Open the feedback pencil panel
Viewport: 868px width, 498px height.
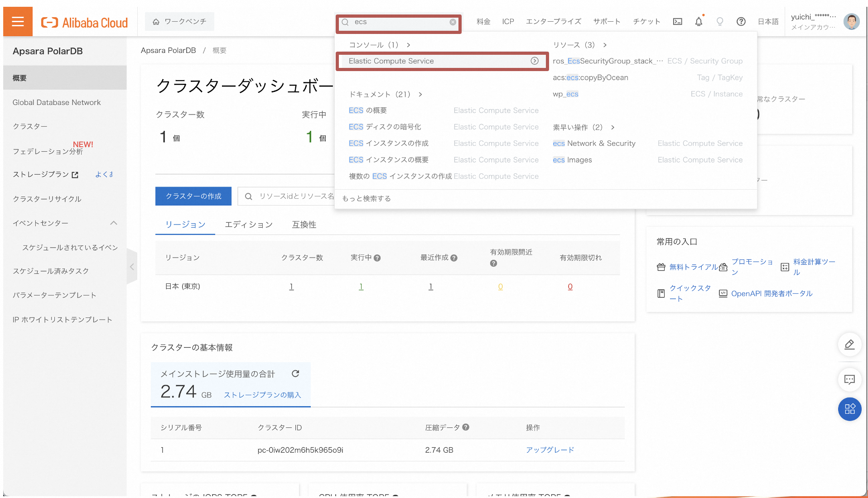point(850,345)
